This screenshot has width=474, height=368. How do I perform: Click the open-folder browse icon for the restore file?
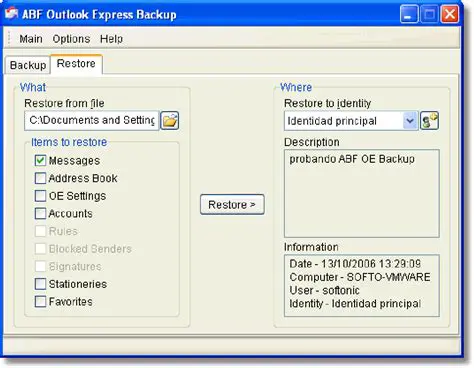pyautogui.click(x=170, y=121)
